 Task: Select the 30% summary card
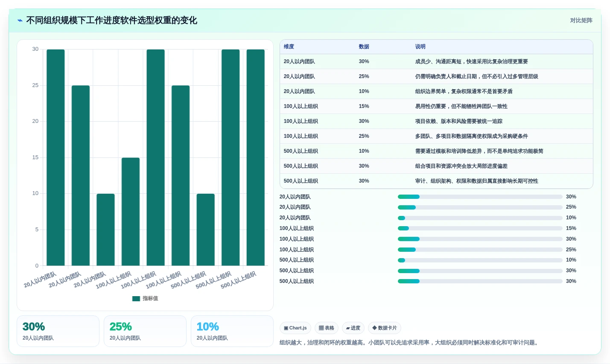coord(58,331)
